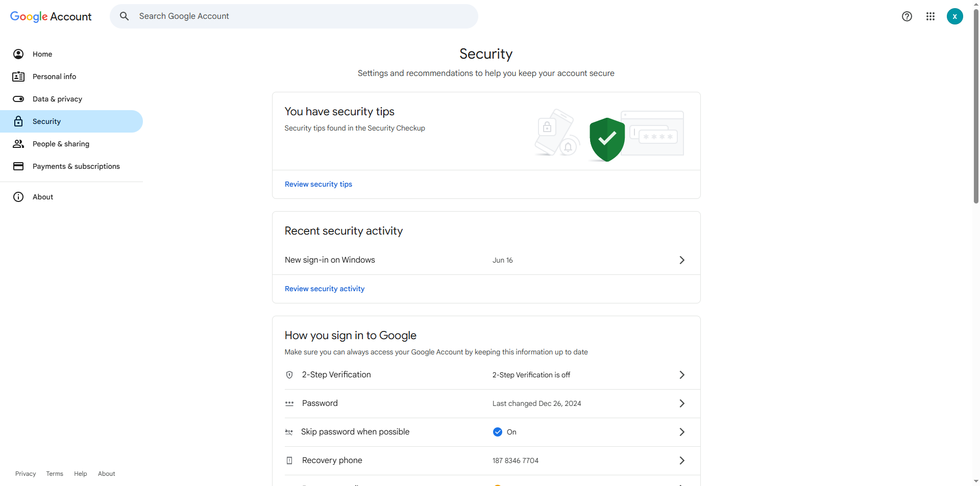This screenshot has height=486, width=980.
Task: Expand New sign-in on Windows chevron
Action: click(682, 260)
